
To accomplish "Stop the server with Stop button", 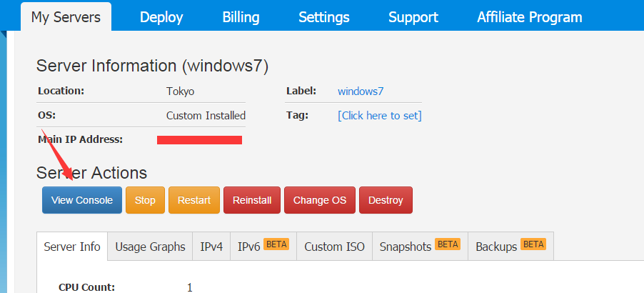I will pos(145,200).
